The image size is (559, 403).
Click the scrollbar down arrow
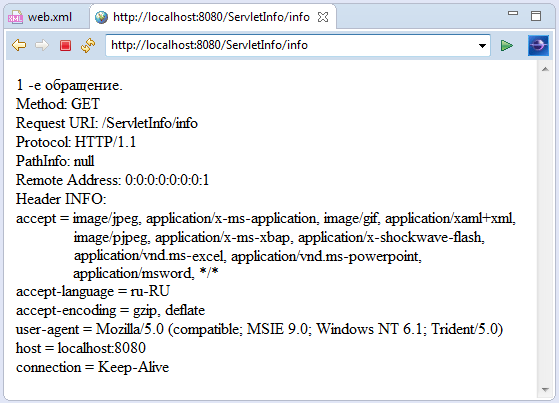point(545,390)
